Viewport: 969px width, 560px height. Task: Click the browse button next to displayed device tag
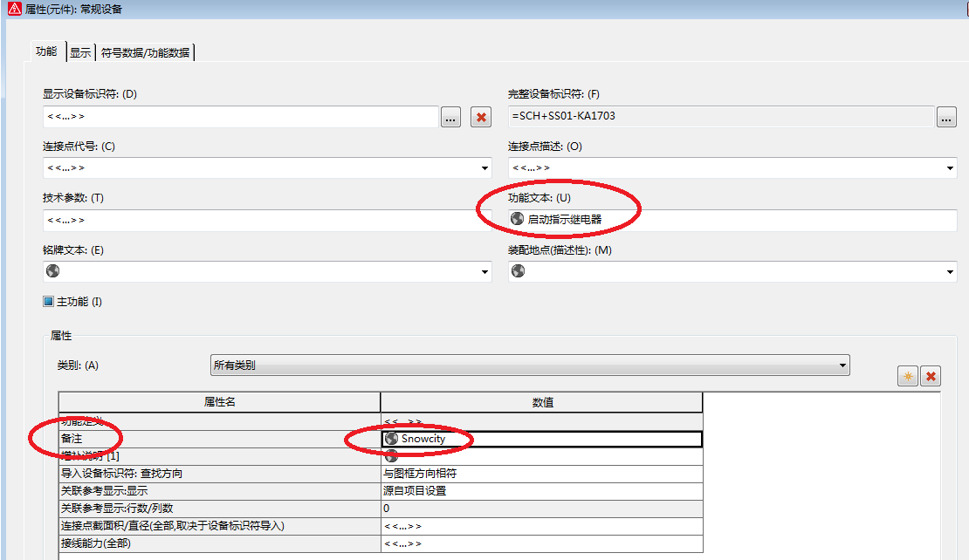pos(450,117)
